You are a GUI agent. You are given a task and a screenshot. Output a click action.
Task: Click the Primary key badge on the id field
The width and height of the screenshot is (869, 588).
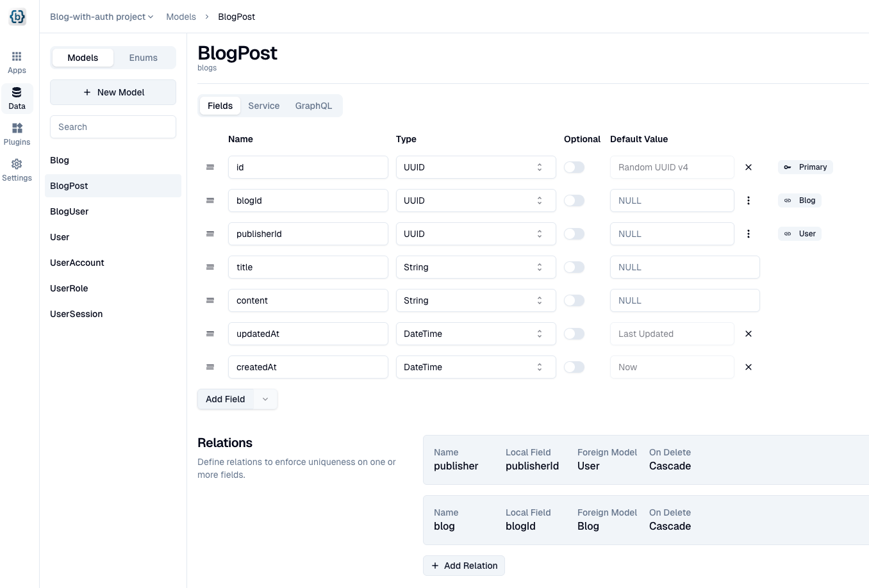tap(806, 167)
